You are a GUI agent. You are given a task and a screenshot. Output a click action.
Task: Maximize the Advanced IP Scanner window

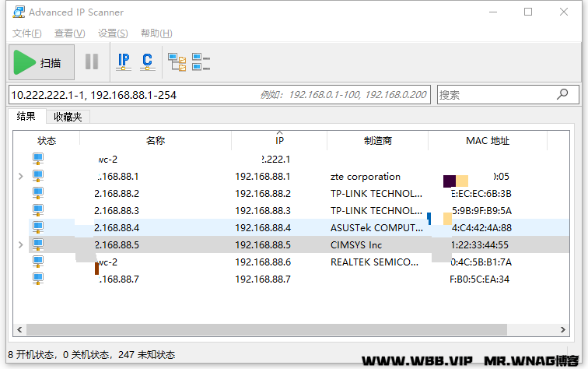click(x=528, y=12)
